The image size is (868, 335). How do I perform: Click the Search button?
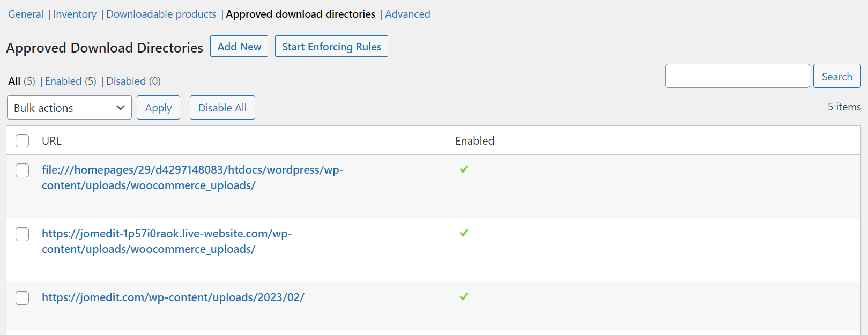[837, 76]
